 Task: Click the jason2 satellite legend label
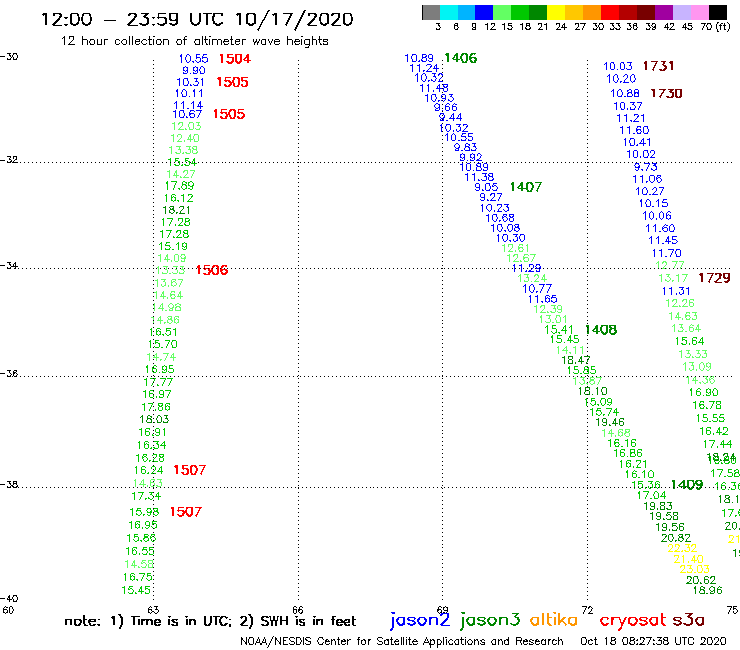pyautogui.click(x=420, y=621)
